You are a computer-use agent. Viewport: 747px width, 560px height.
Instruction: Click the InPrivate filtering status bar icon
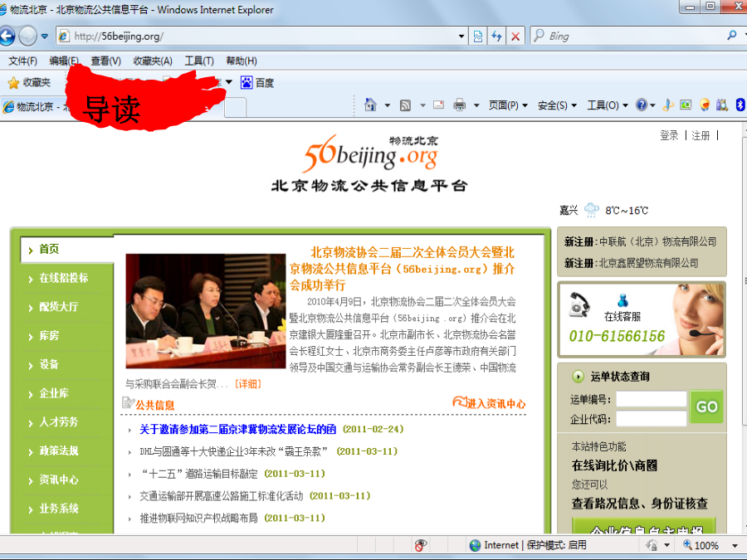coord(420,545)
